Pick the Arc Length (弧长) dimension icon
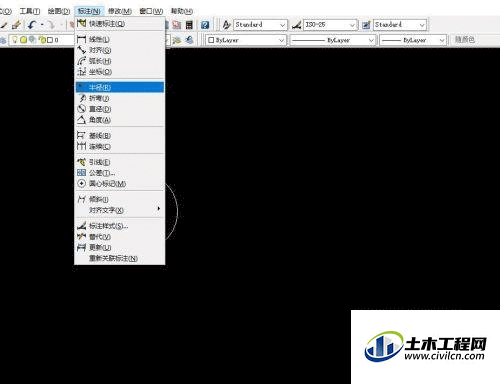Screen dimensions: 500x384 (81, 61)
